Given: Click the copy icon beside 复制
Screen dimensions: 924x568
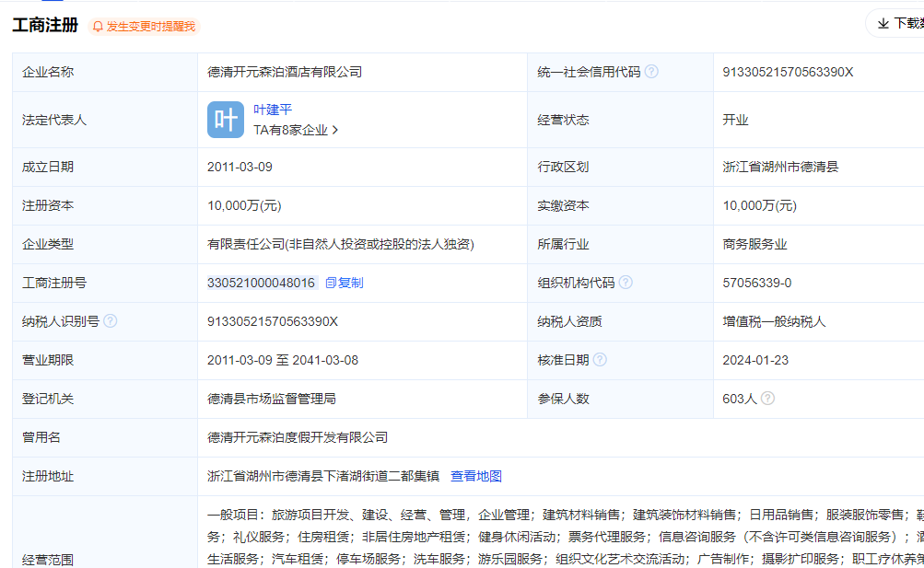Looking at the screenshot, I should [x=331, y=284].
